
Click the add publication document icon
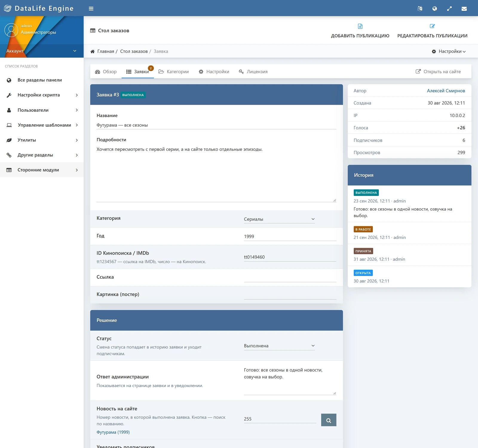pos(360,26)
